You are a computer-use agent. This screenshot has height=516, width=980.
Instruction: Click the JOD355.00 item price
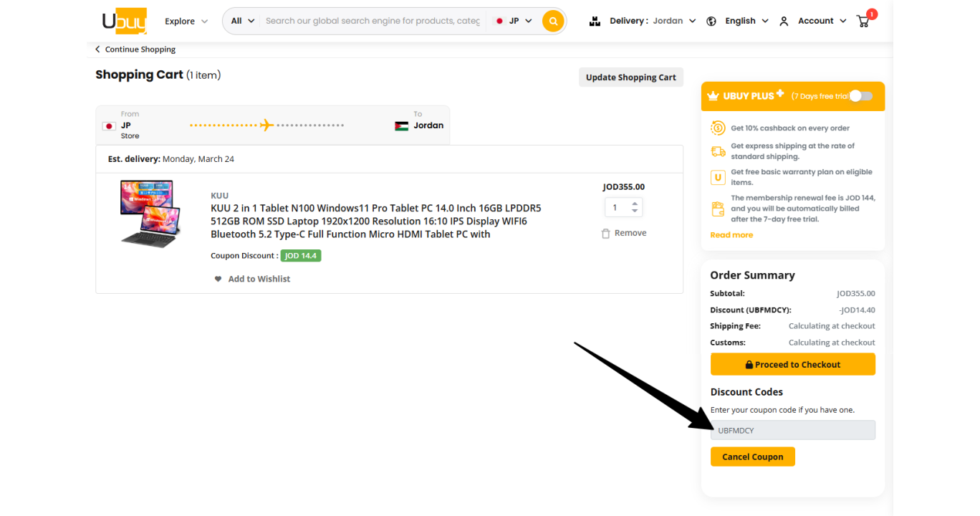pos(624,187)
